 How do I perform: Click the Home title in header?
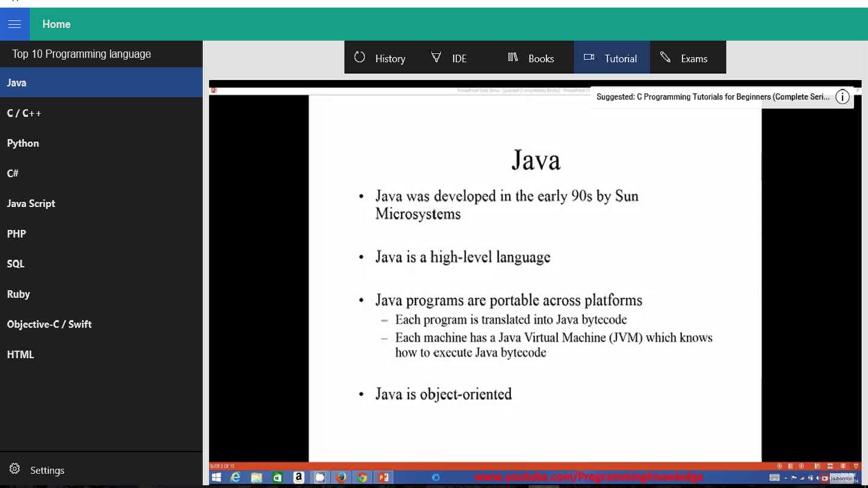coord(56,24)
